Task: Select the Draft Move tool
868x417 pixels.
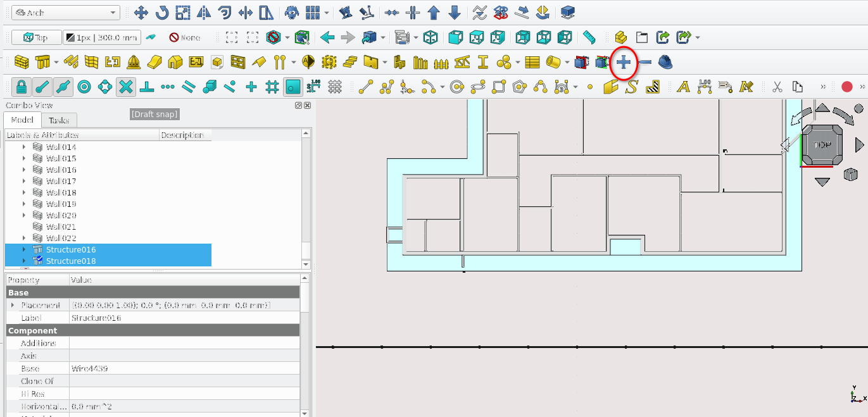Action: tap(141, 13)
